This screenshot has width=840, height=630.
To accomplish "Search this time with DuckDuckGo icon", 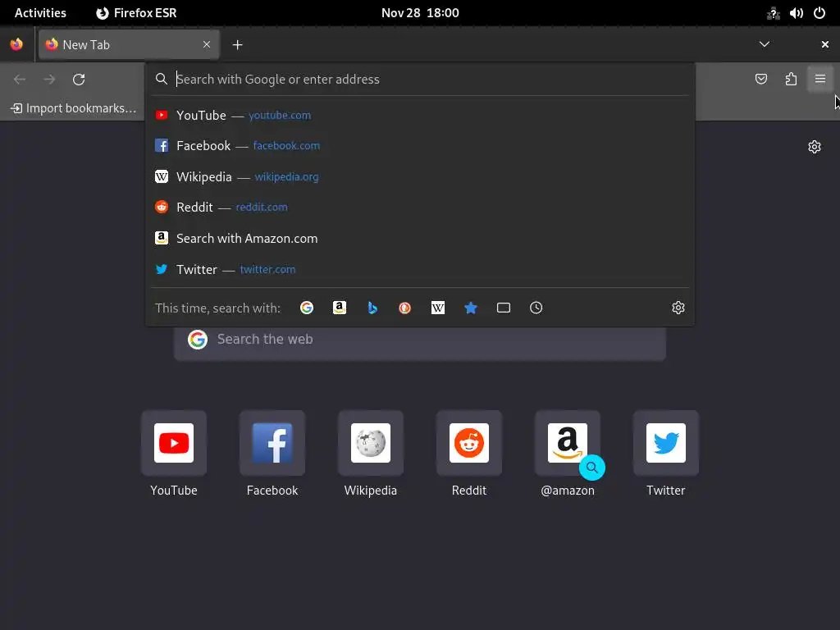I will 404,308.
